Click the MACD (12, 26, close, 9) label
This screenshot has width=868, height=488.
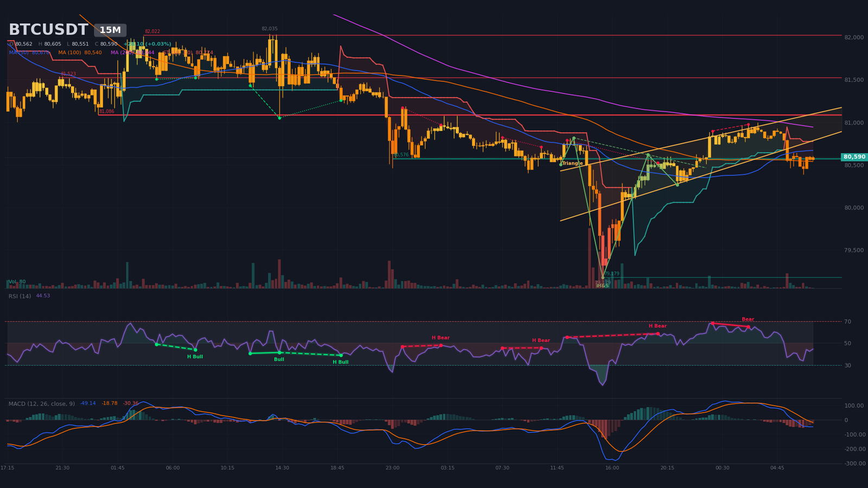(x=42, y=403)
